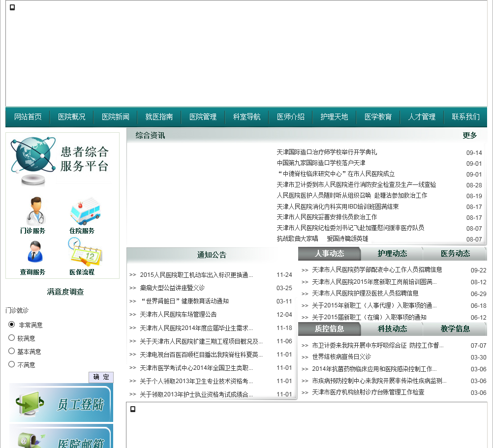Open notice 扩建三期工程项目概况
Image resolution: width=493 pixels, height=448 pixels.
click(201, 341)
